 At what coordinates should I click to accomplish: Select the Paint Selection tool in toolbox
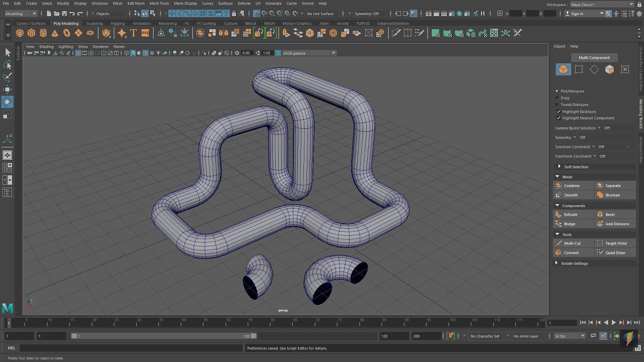click(x=7, y=77)
